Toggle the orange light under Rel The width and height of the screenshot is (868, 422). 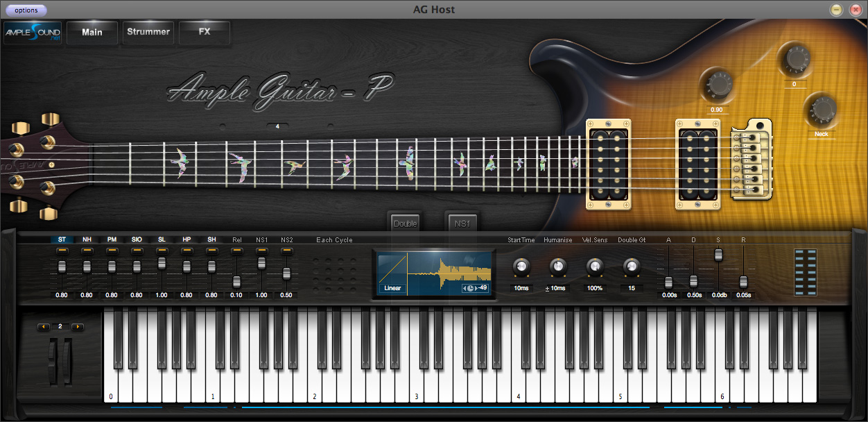(x=236, y=250)
